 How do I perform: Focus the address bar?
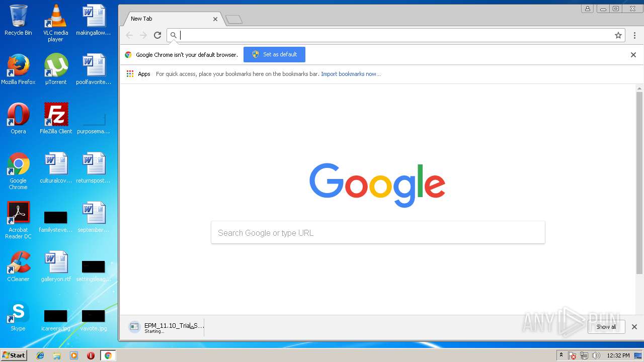click(x=395, y=35)
